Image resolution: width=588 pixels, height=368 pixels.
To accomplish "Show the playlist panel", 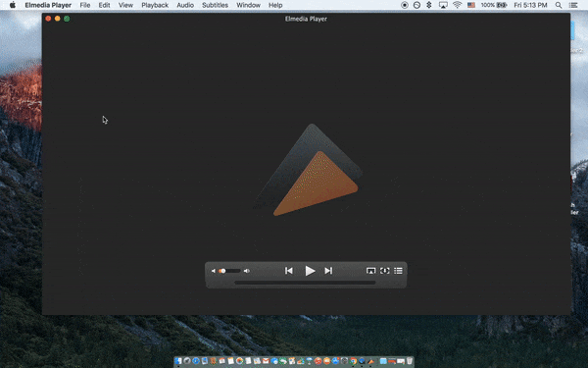I will click(398, 271).
